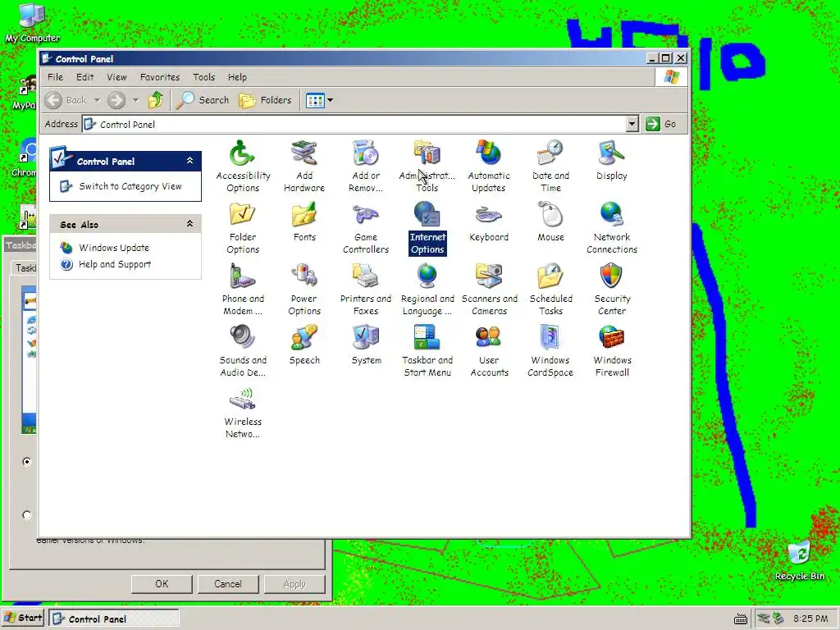Open the Tools menu
Image resolution: width=840 pixels, height=630 pixels.
[x=203, y=77]
